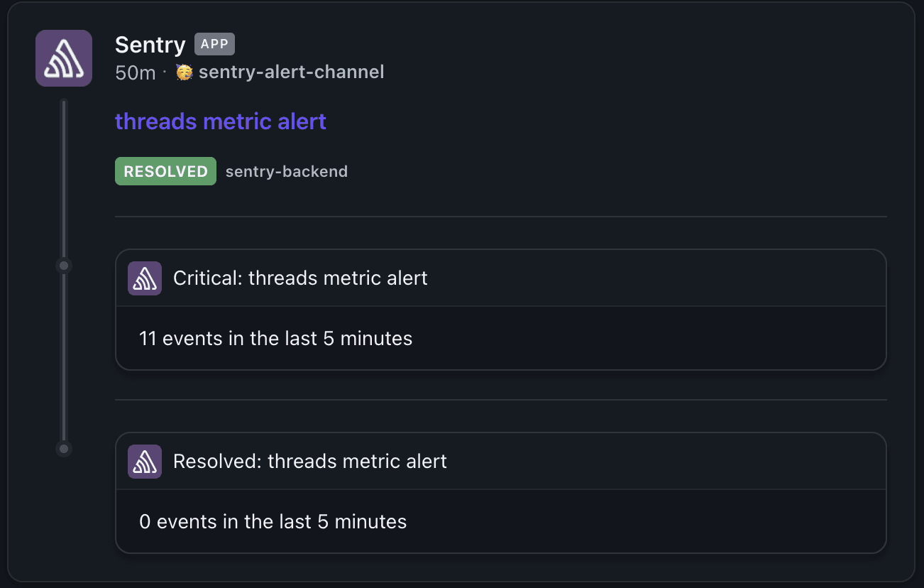This screenshot has width=924, height=588.
Task: Click the large Sentry app avatar
Action: pos(64,58)
